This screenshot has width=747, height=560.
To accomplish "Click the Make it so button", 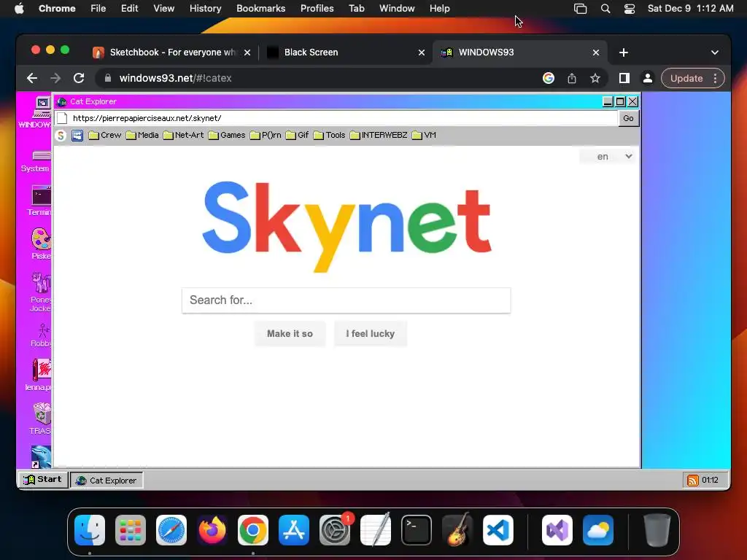I will (x=290, y=334).
